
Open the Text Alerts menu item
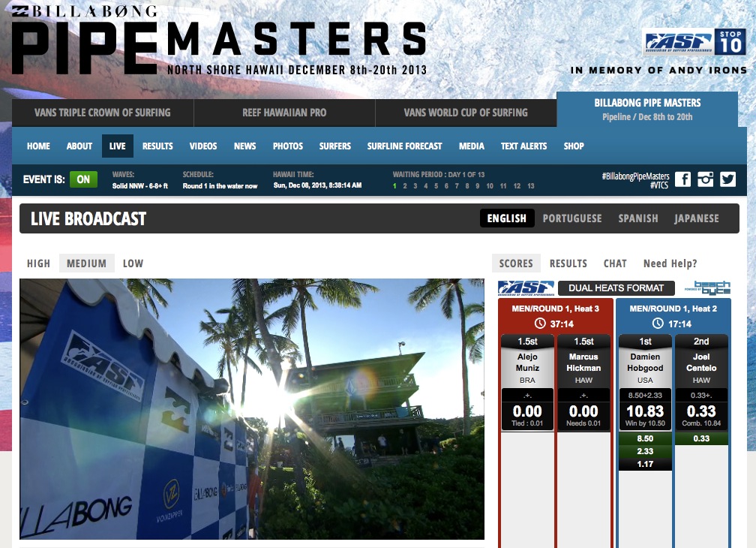523,146
